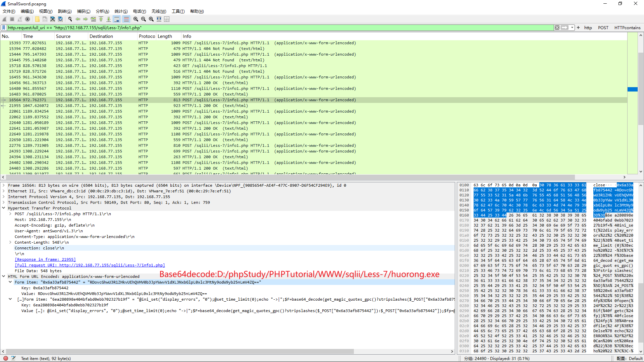Click the Response in frame 21955 link
This screenshot has width=644, height=362.
click(x=45, y=259)
